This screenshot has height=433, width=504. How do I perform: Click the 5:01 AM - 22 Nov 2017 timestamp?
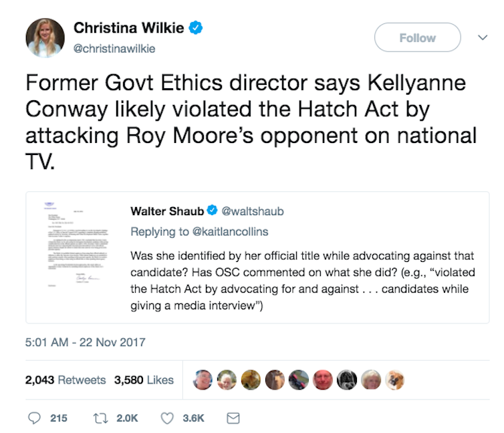(85, 342)
